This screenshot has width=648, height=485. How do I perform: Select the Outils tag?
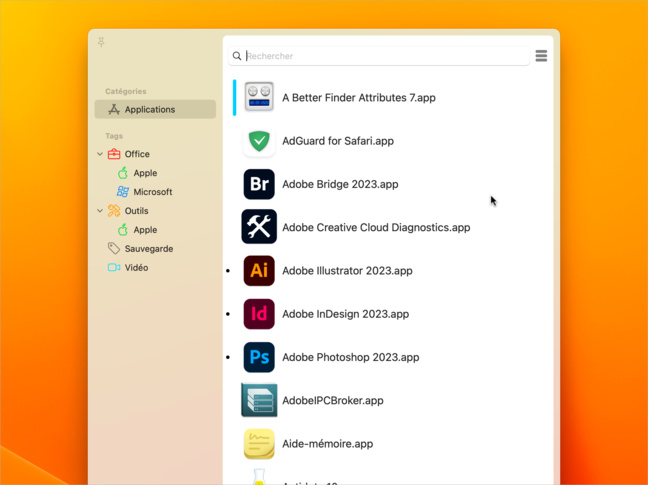pos(136,211)
